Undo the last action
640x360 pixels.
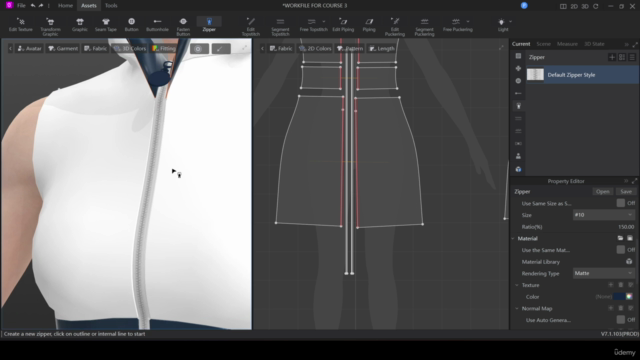[33, 6]
